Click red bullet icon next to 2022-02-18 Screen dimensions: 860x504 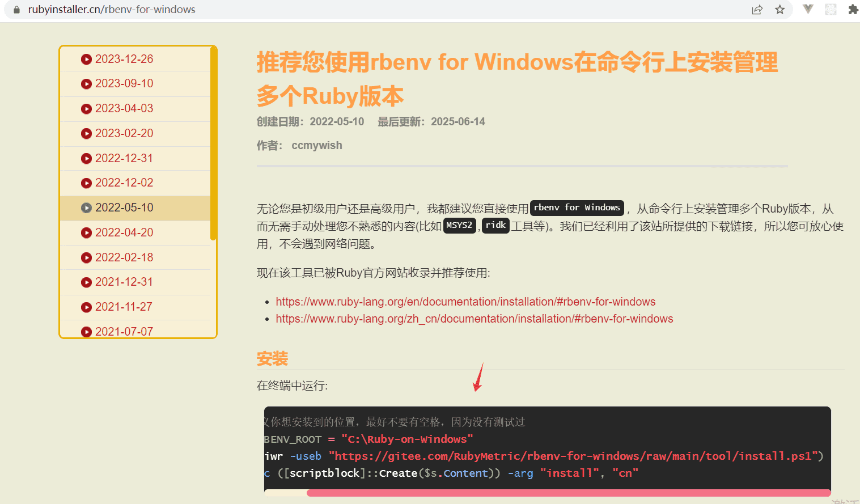(x=86, y=258)
